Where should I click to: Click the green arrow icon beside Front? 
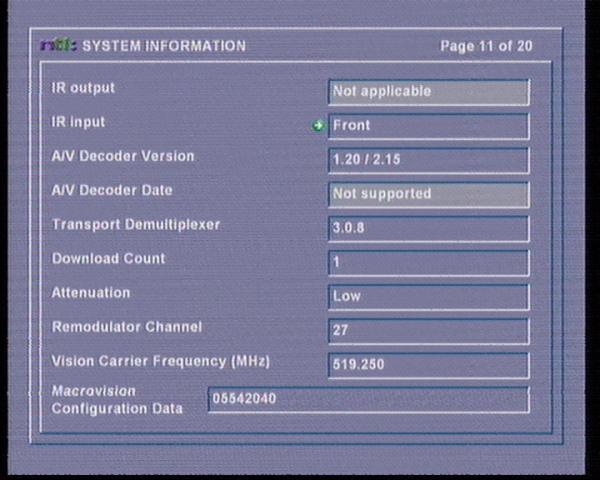coord(319,126)
